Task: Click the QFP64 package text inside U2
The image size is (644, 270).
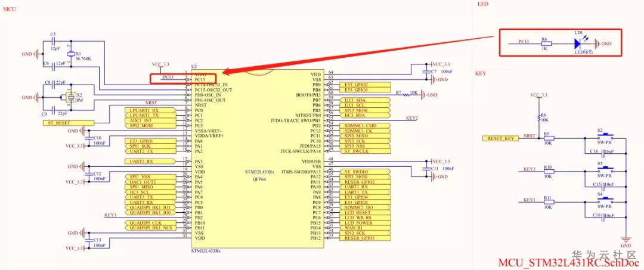Action: click(259, 179)
